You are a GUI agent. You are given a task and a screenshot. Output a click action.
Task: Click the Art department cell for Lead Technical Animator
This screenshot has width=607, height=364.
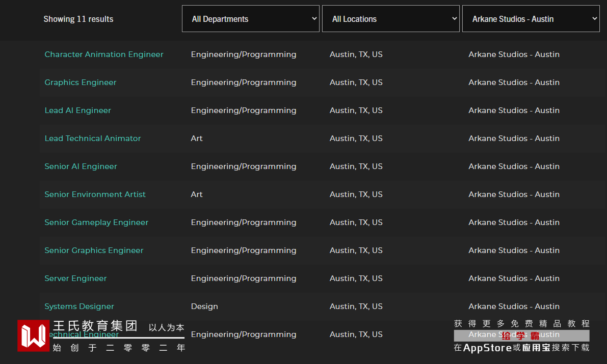[197, 138]
